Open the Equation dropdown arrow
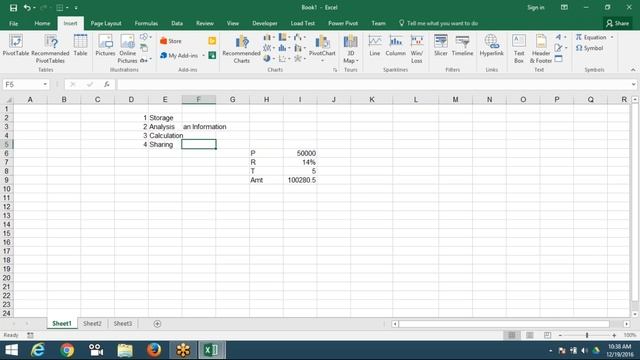 pyautogui.click(x=612, y=37)
